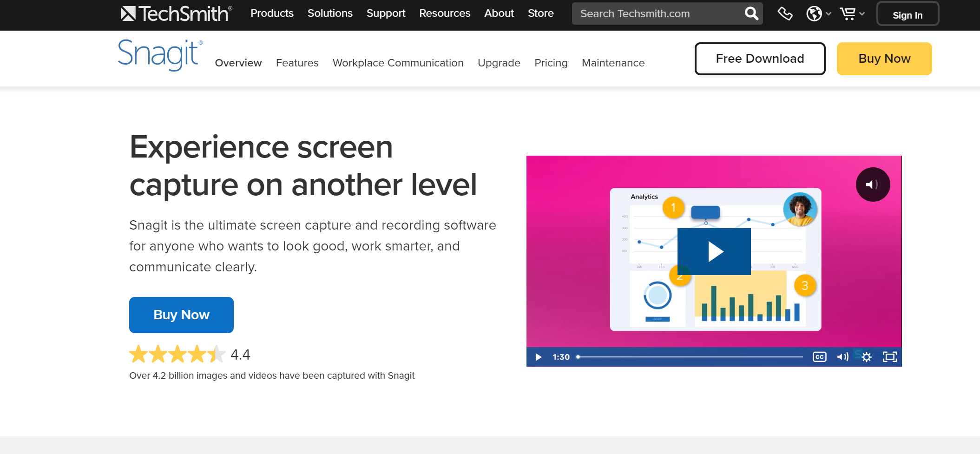Open the phone contact icon

785,13
